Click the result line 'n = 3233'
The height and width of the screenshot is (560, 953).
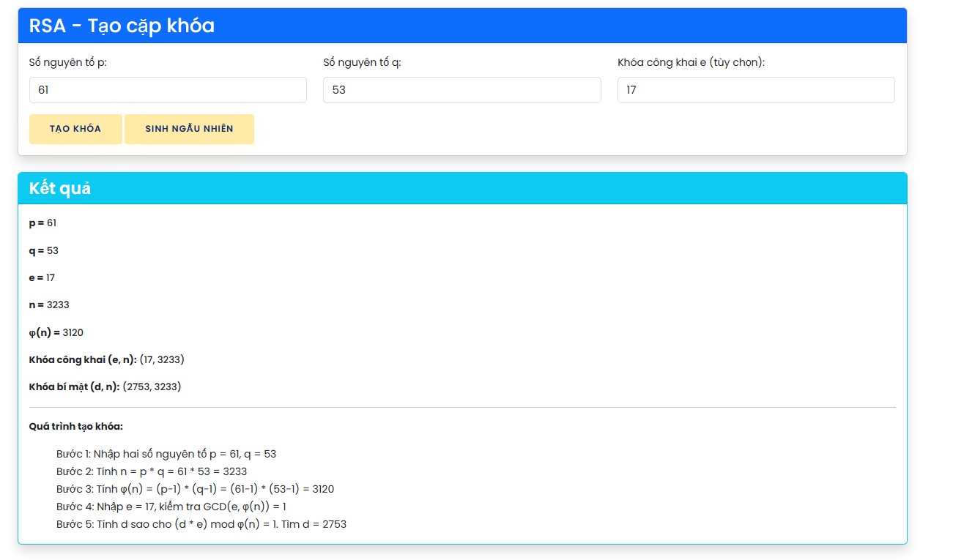coord(49,305)
